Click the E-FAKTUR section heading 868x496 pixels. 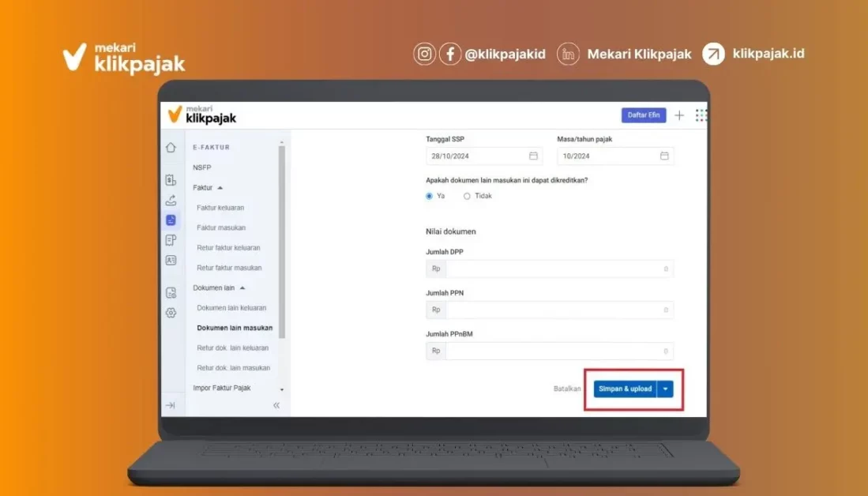tap(211, 147)
